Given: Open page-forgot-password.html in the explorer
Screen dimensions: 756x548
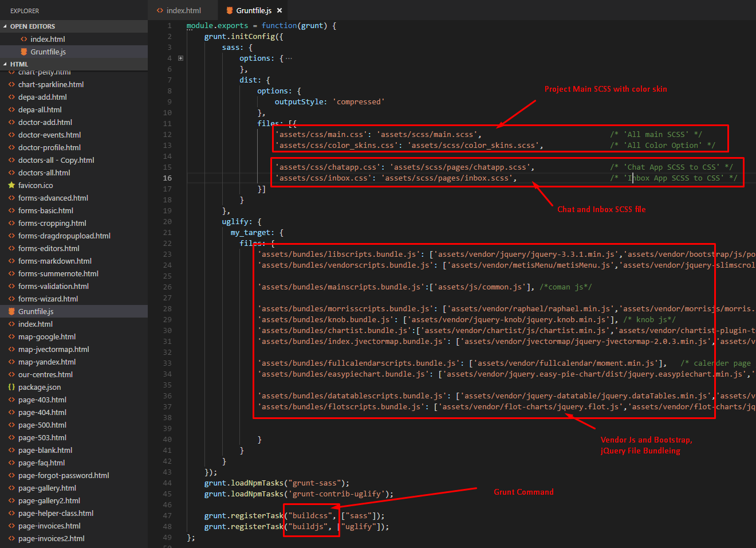Looking at the screenshot, I should (64, 475).
